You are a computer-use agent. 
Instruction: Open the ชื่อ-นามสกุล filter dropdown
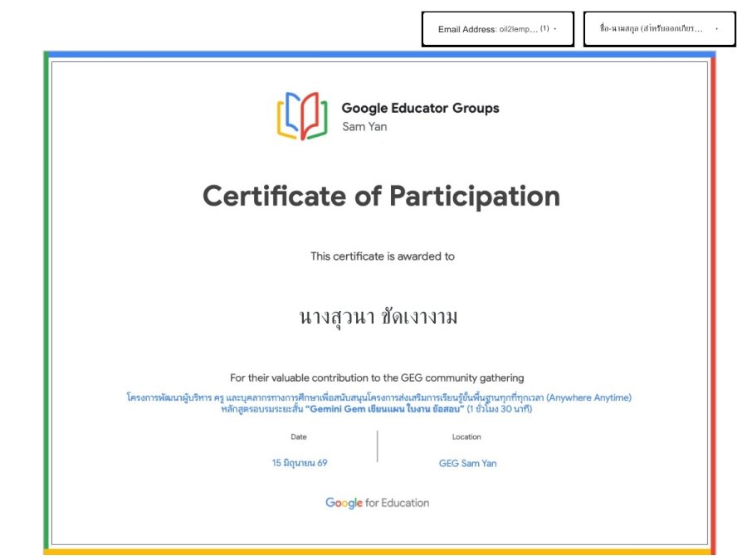(x=660, y=29)
